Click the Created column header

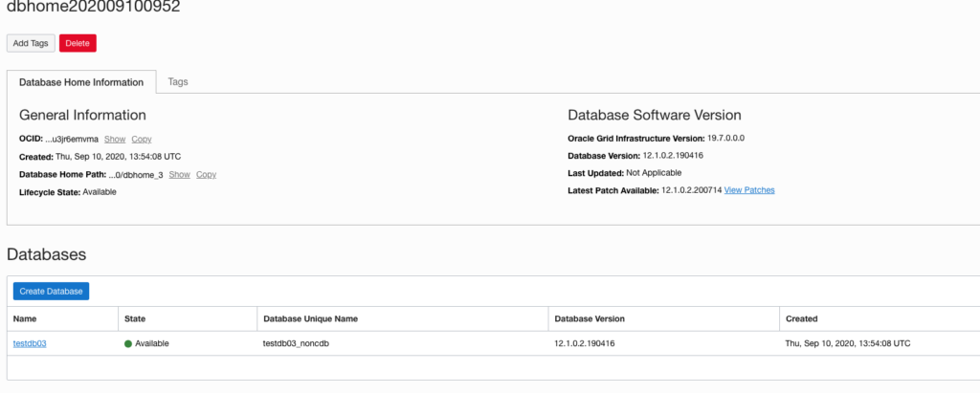(x=801, y=318)
